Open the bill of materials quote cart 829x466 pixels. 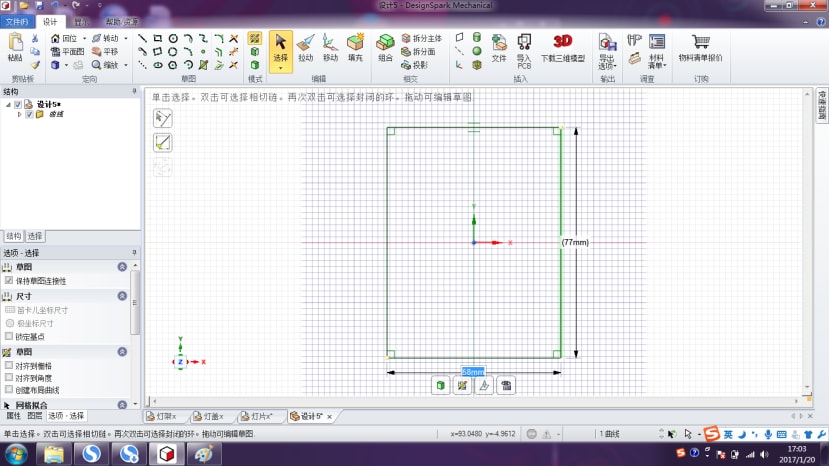click(x=701, y=48)
